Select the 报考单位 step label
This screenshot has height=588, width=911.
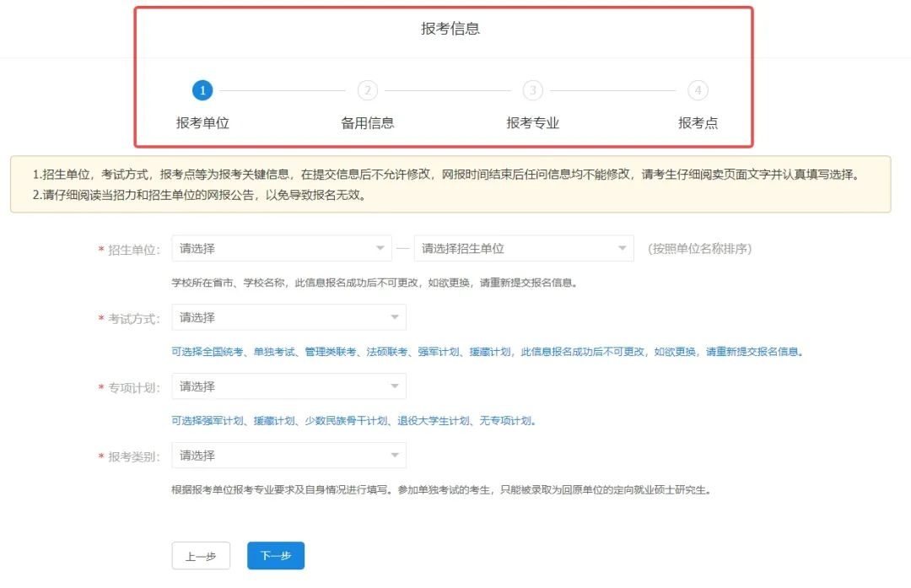[202, 122]
